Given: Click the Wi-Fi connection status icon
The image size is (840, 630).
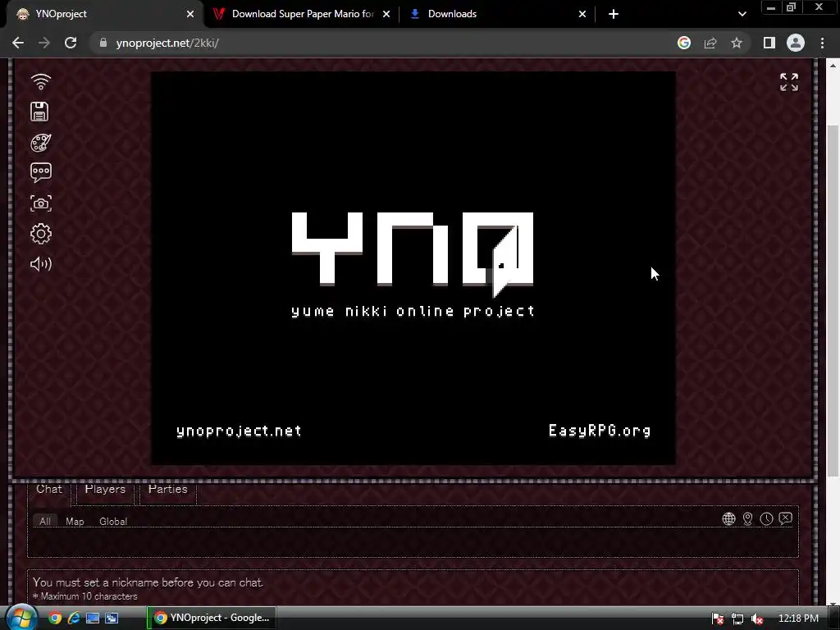Looking at the screenshot, I should point(41,81).
